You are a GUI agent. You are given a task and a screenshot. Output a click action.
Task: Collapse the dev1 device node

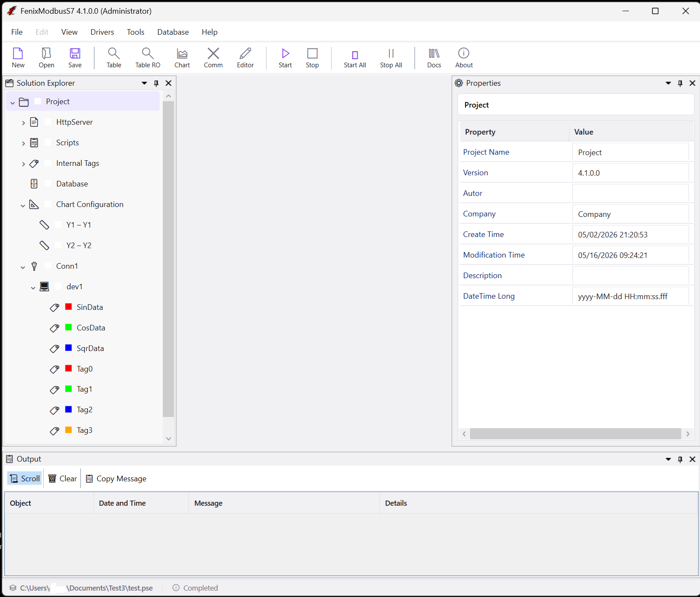(x=33, y=288)
